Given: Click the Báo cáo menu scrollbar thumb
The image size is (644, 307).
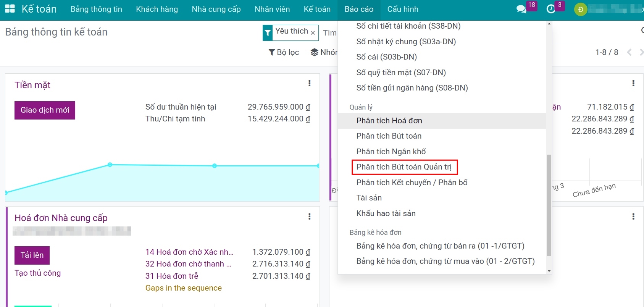Looking at the screenshot, I should (x=549, y=205).
